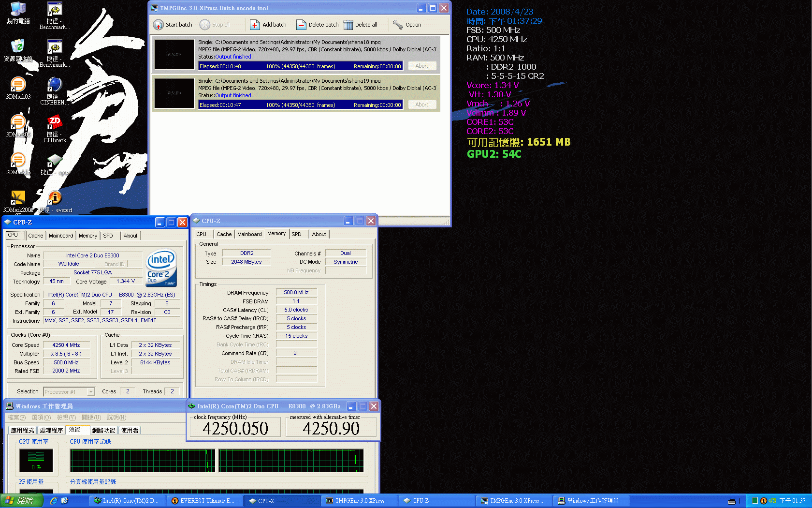The height and width of the screenshot is (508, 812).
Task: Click the shana18.mpg progress bar
Action: click(x=300, y=66)
